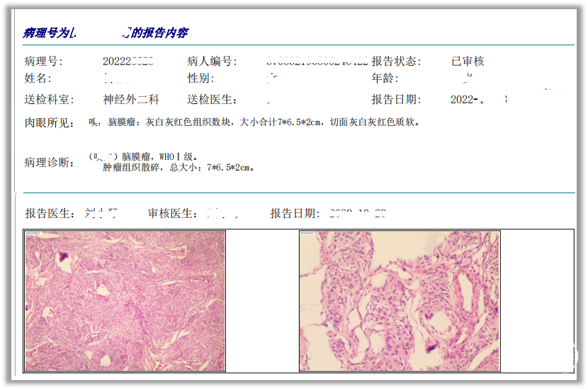Select the '病理诊断:' label

point(49,162)
